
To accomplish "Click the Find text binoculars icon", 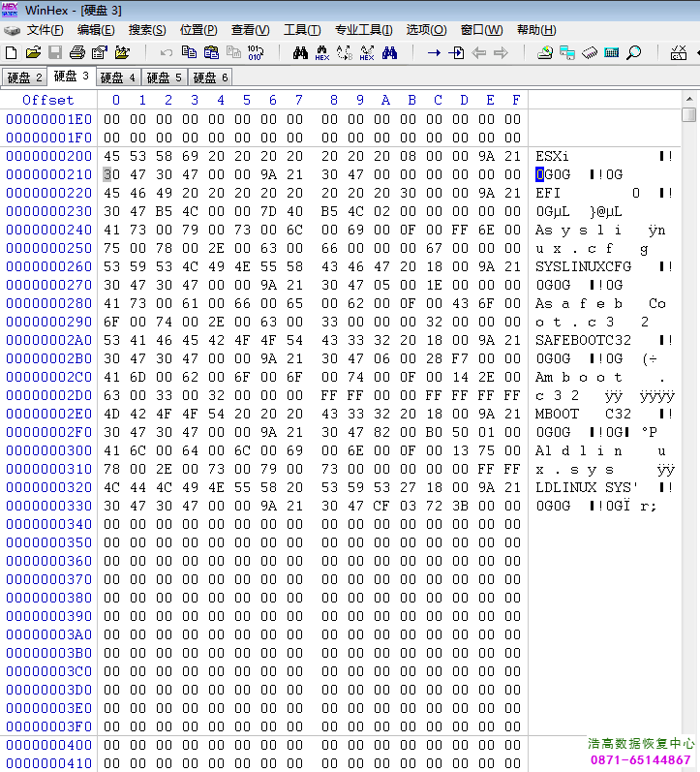I will 300,52.
